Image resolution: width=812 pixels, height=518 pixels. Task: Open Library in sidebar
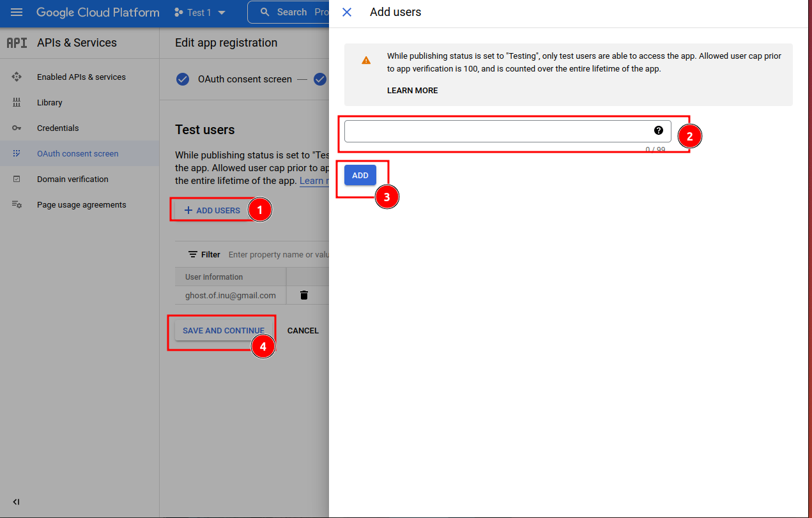point(49,102)
